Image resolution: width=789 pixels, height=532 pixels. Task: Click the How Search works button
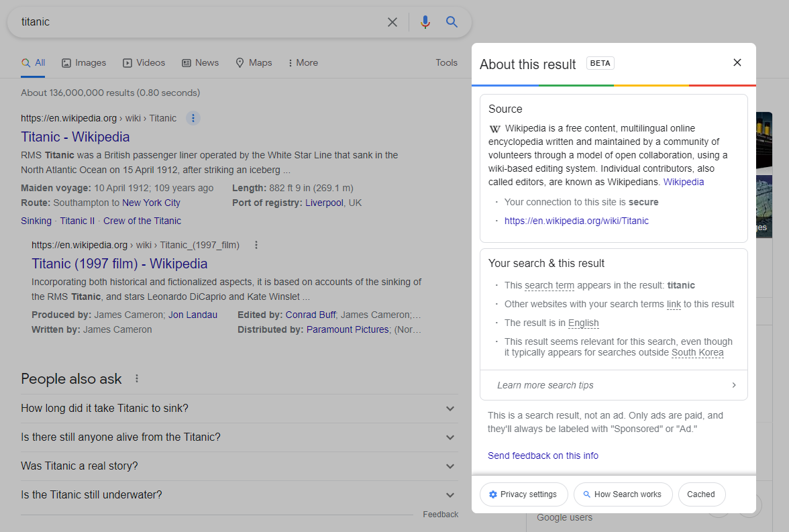point(623,494)
